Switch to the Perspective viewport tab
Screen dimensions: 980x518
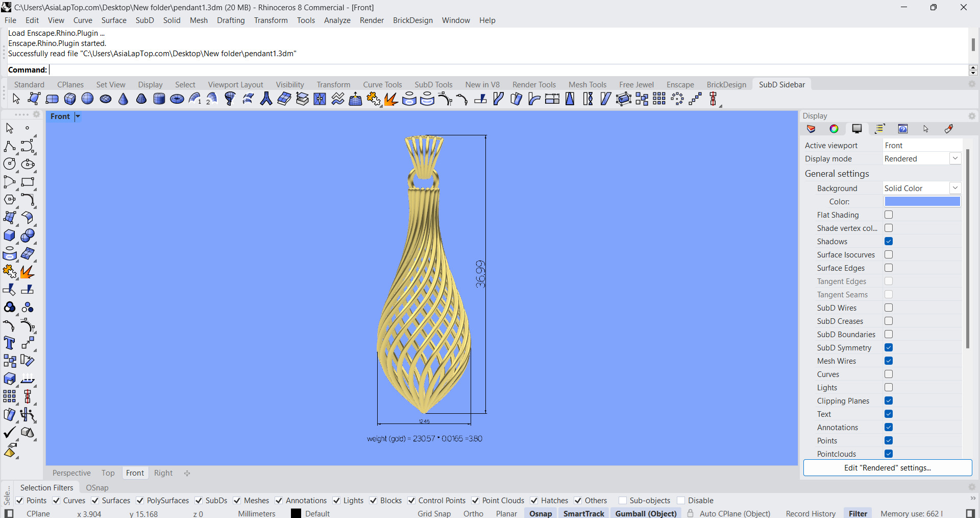(71, 473)
